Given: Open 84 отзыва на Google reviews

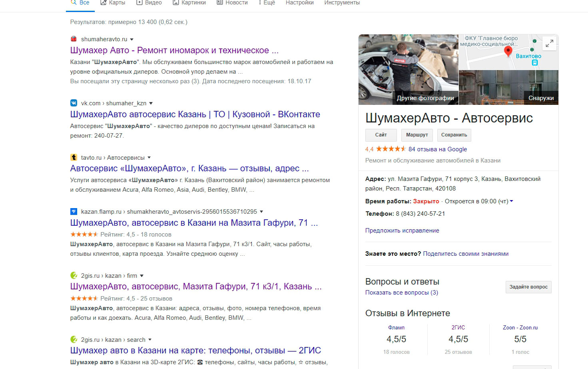Looking at the screenshot, I should [438, 149].
